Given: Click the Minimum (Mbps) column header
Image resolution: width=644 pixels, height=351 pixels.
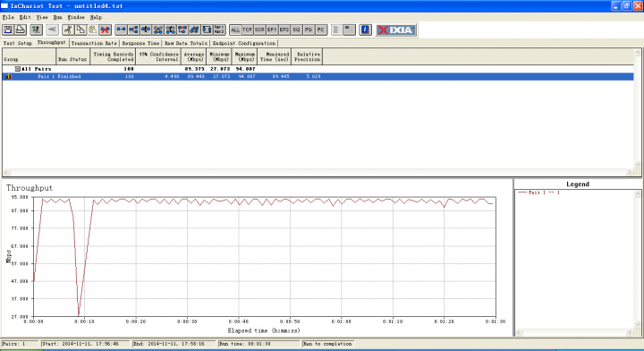Looking at the screenshot, I should click(219, 56).
